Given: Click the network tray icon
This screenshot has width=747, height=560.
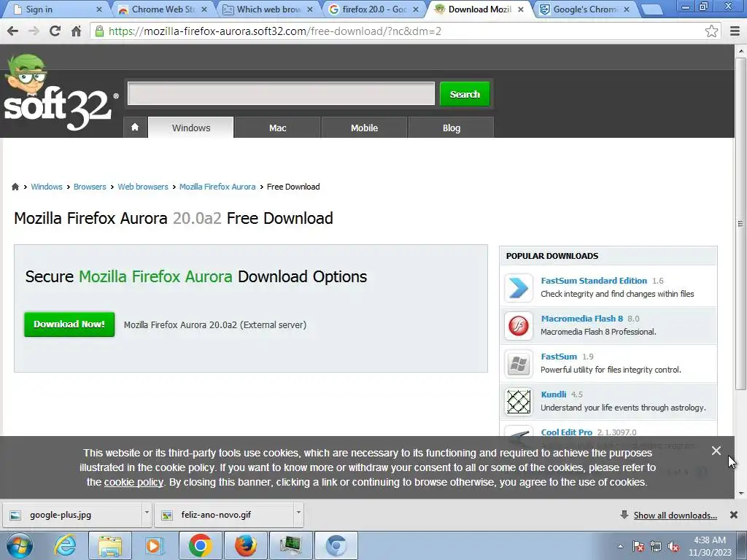Looking at the screenshot, I should pos(656,547).
